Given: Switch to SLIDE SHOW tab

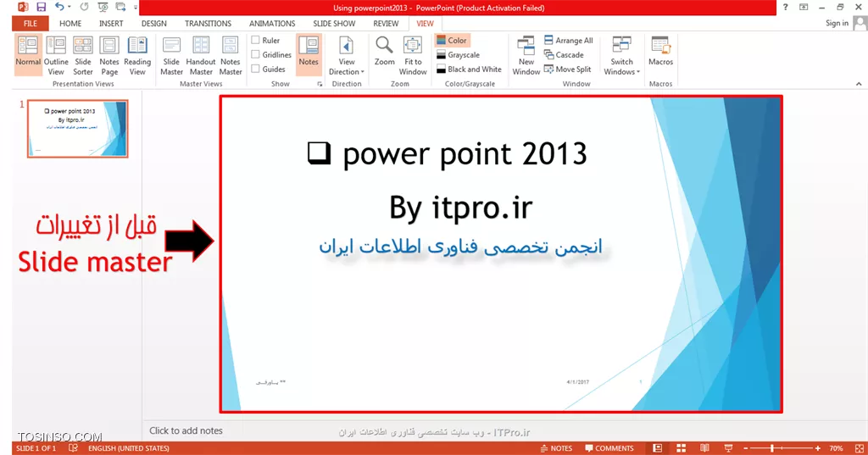Looking at the screenshot, I should tap(334, 23).
